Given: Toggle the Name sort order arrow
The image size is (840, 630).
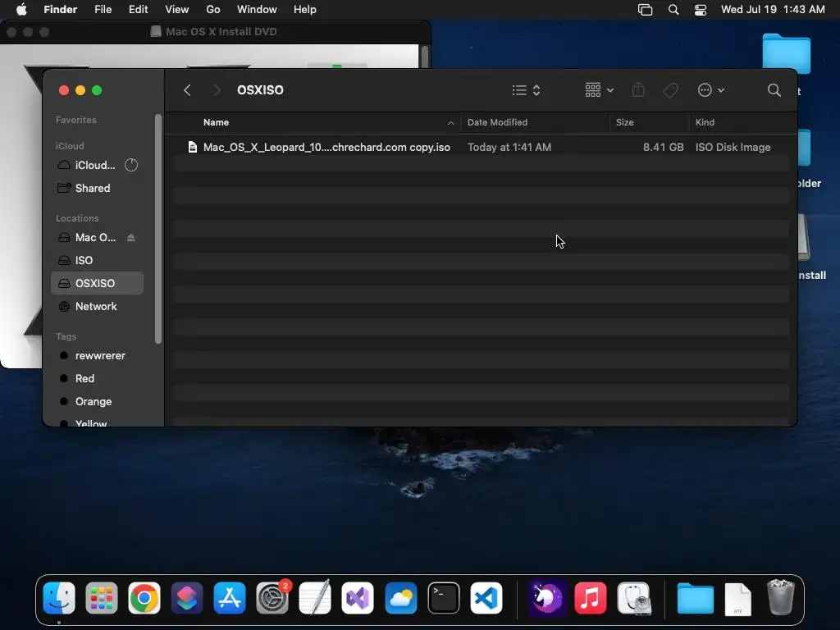Looking at the screenshot, I should pyautogui.click(x=450, y=123).
